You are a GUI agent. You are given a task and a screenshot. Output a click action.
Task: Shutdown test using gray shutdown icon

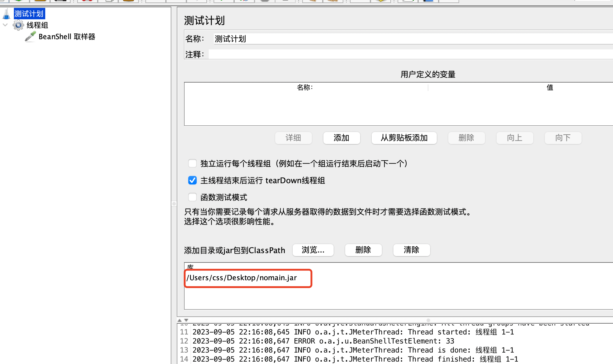coord(285,1)
